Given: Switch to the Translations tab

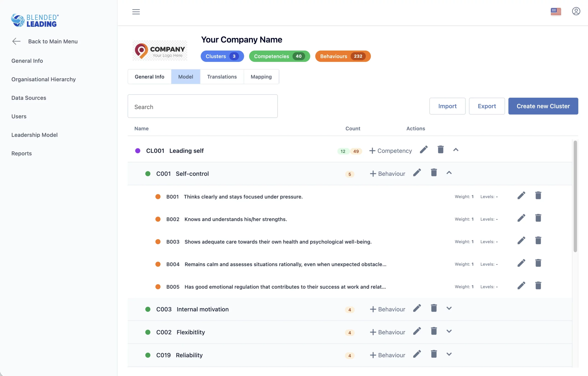Looking at the screenshot, I should pyautogui.click(x=222, y=77).
